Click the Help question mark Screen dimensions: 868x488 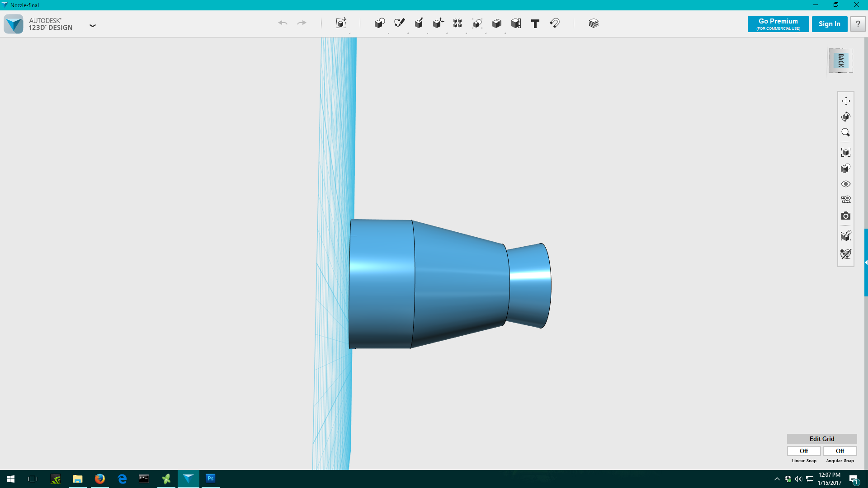(x=858, y=24)
